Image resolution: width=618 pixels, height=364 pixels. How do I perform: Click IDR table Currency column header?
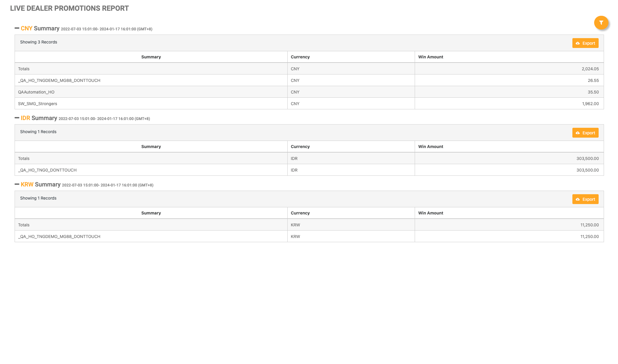[300, 147]
